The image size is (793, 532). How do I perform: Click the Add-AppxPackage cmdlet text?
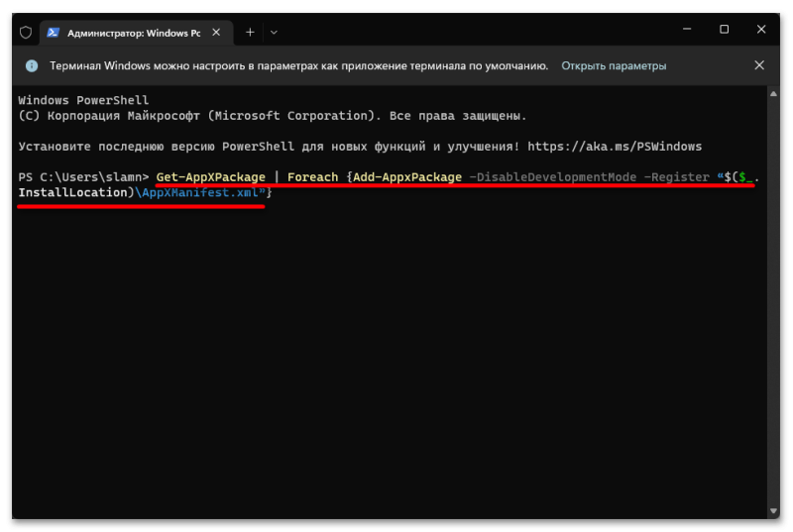pos(407,177)
